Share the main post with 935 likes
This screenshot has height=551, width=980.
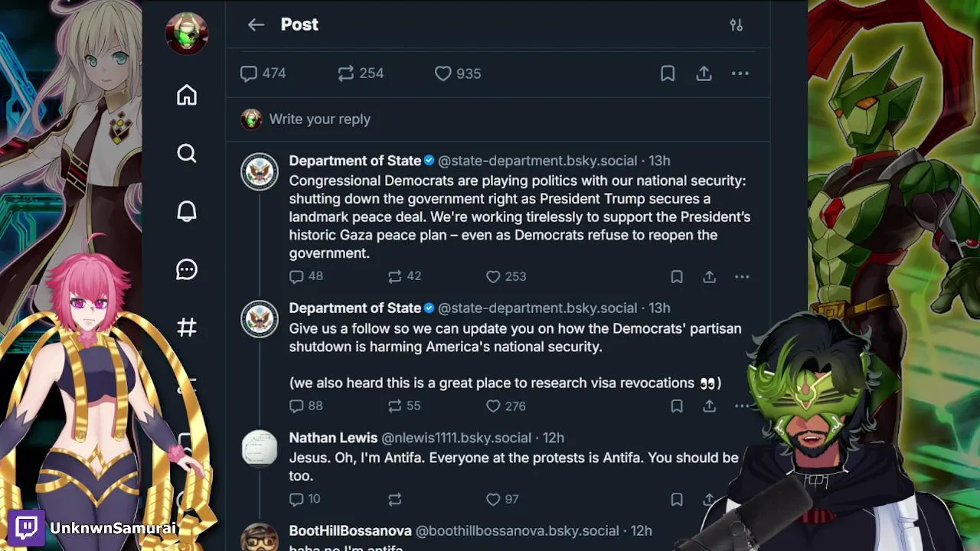[704, 73]
